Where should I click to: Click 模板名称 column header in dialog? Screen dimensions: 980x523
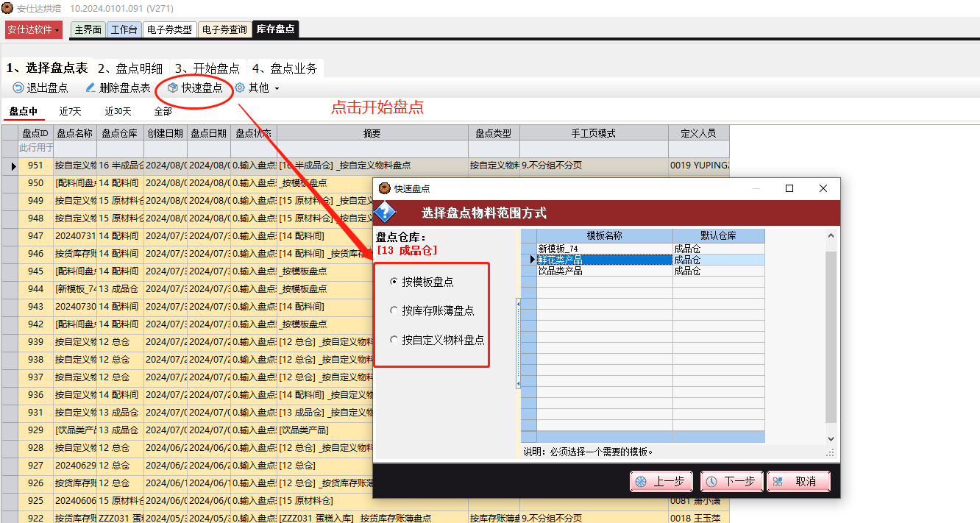604,236
